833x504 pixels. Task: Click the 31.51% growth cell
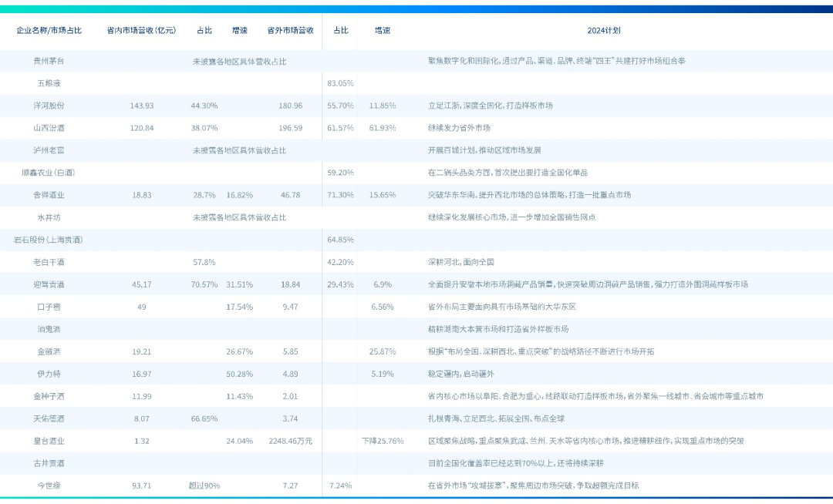[x=240, y=284]
